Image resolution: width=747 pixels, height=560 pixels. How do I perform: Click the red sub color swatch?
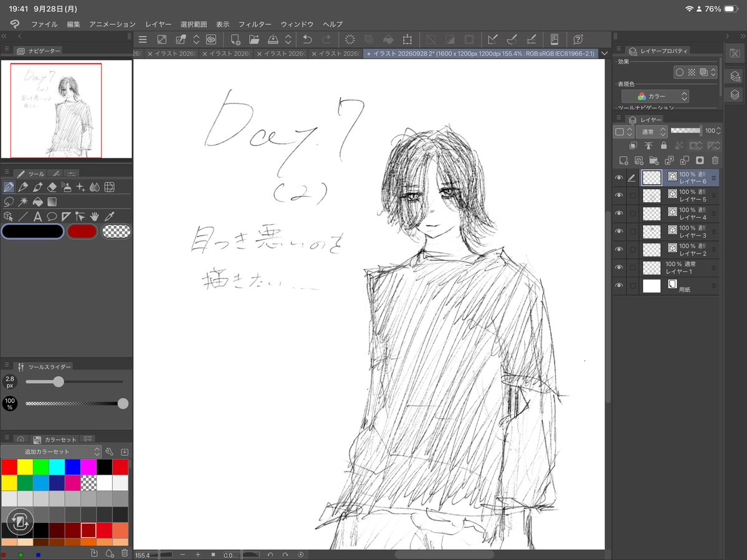click(82, 232)
